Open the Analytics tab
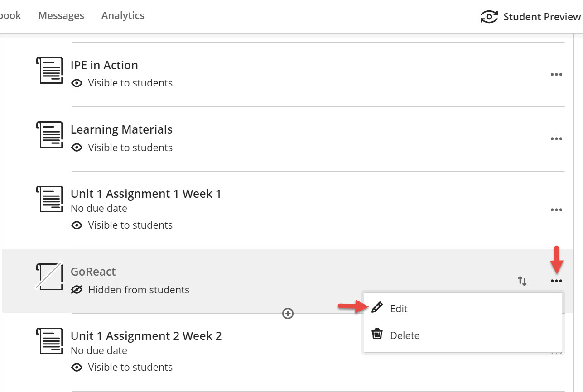This screenshot has width=583, height=392. pyautogui.click(x=123, y=15)
